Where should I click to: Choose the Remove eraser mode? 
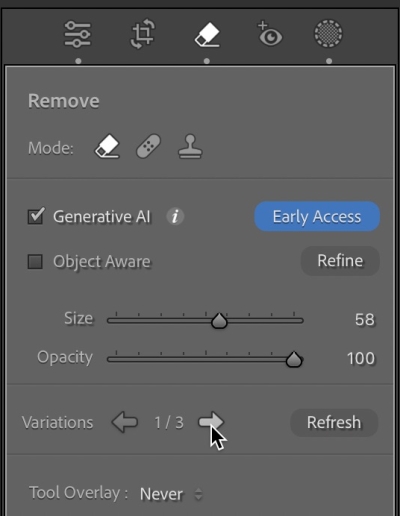(107, 146)
